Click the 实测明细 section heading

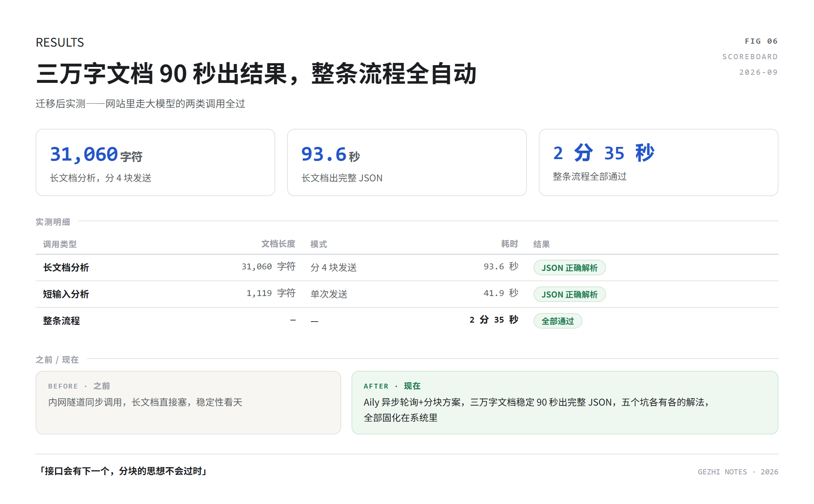coord(53,222)
